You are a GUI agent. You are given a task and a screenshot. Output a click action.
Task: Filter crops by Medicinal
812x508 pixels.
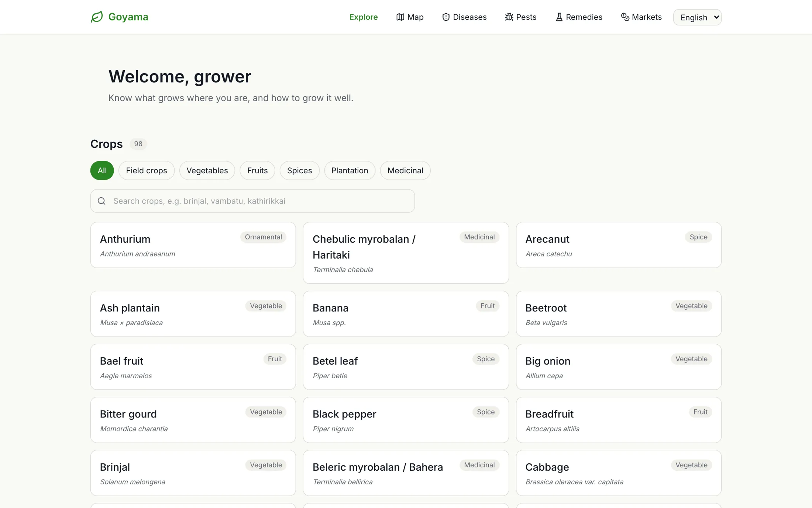point(405,170)
